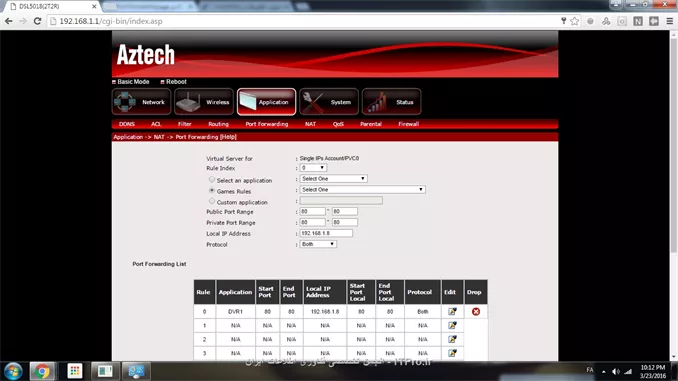Go forward in browser history

[x=23, y=21]
